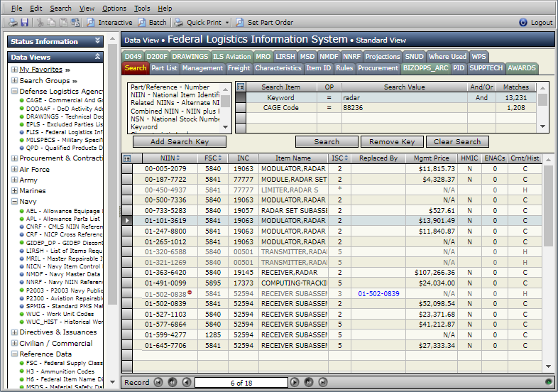Click the search criteria grid chooser icon
558x392 pixels.
click(x=241, y=87)
